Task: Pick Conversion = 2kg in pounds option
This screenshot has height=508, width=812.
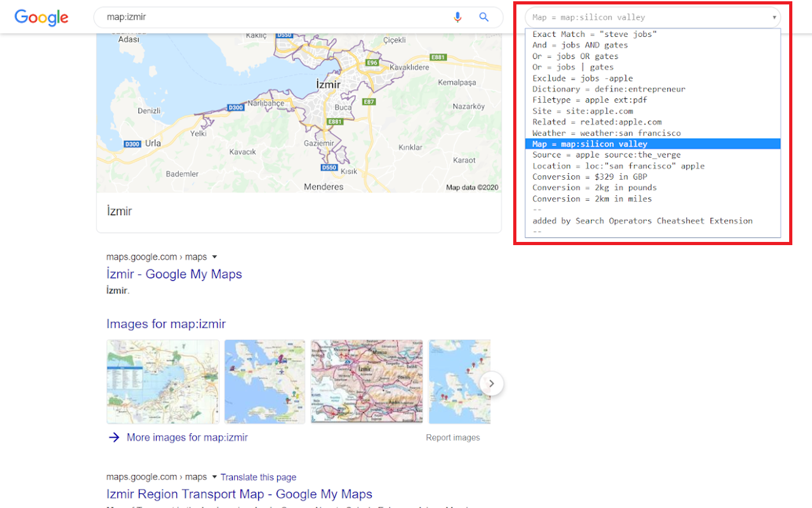Action: 653,187
